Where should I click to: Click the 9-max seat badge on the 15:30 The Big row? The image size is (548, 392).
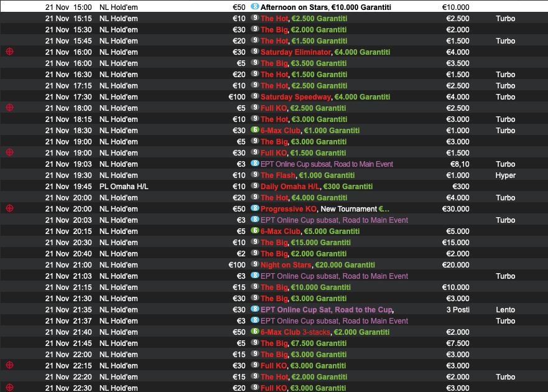pyautogui.click(x=255, y=29)
